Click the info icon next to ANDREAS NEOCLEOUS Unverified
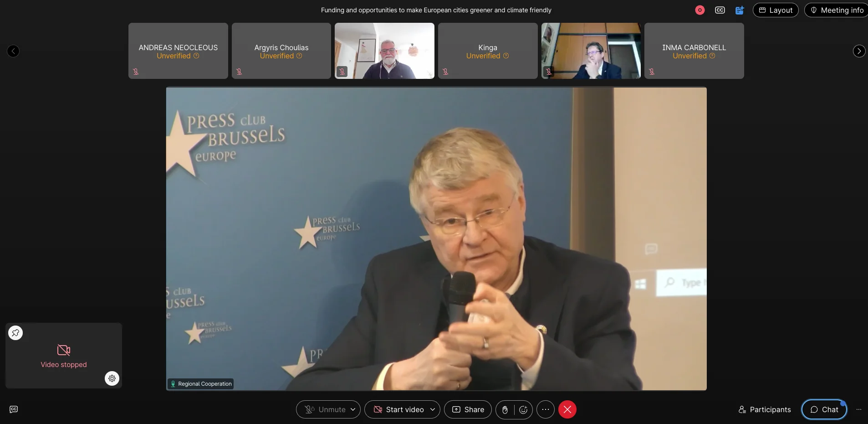Screen dimensions: 868x424 point(196,56)
